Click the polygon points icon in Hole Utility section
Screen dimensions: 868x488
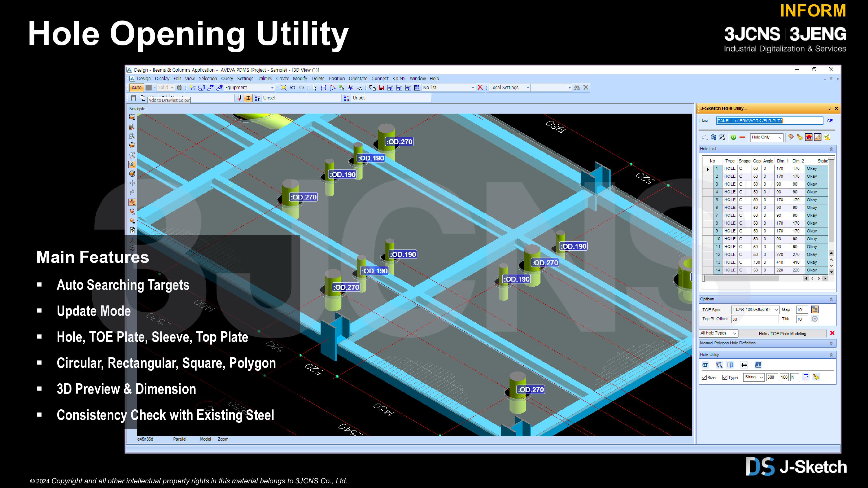(x=719, y=365)
